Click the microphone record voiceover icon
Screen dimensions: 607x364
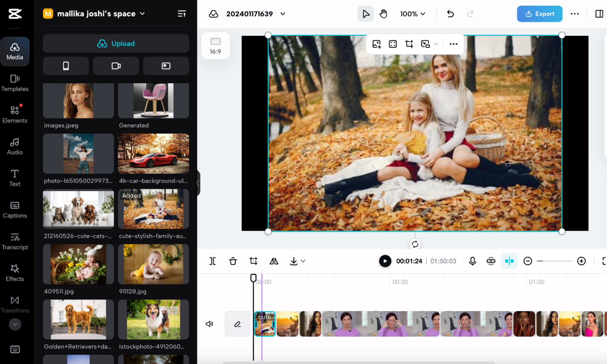tap(472, 261)
